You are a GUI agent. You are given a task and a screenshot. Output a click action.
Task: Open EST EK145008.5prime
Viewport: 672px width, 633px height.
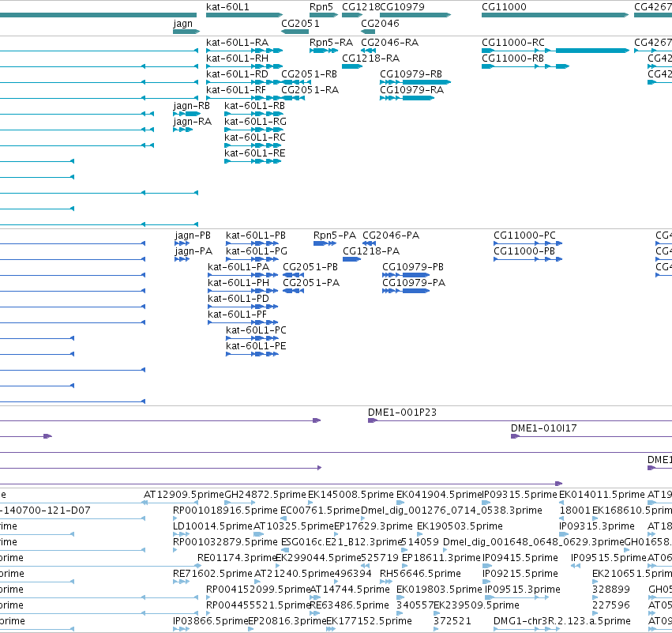[351, 495]
